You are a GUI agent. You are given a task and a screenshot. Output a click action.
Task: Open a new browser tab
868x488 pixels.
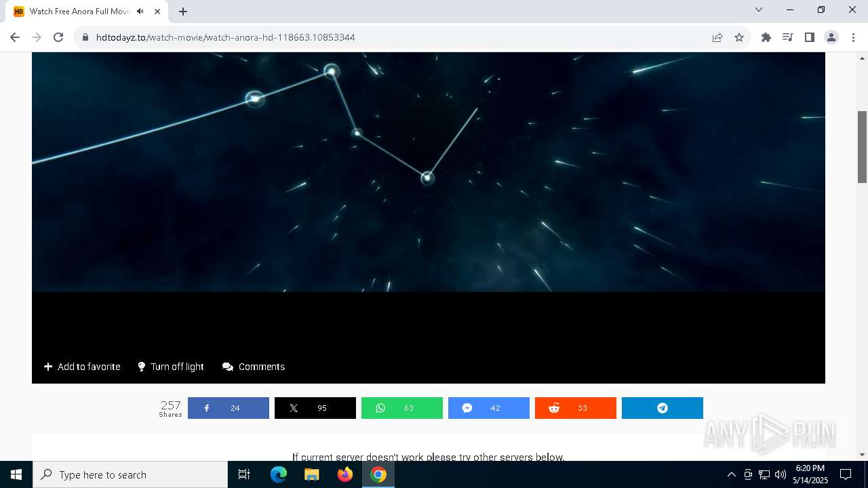pos(183,12)
